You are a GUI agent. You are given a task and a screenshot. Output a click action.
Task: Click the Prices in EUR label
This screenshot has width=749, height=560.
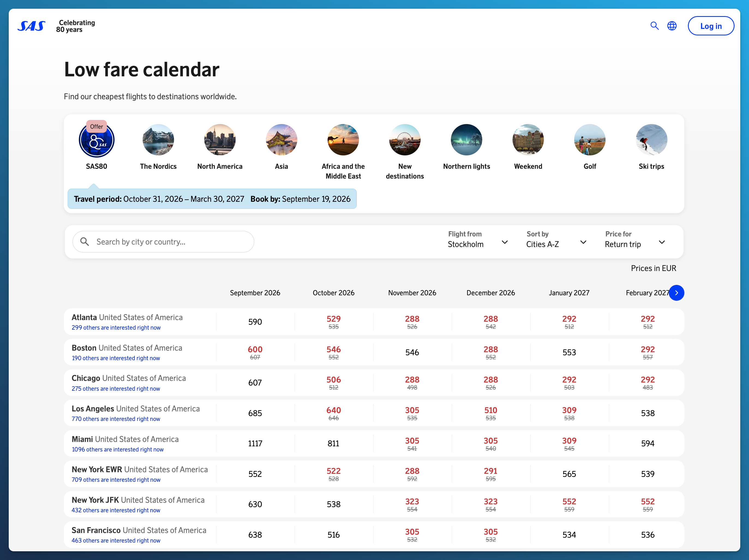pos(653,268)
